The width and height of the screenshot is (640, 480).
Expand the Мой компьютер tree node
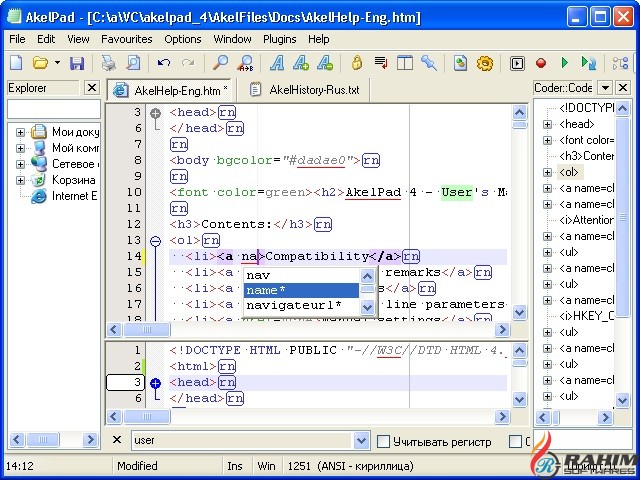(20, 148)
